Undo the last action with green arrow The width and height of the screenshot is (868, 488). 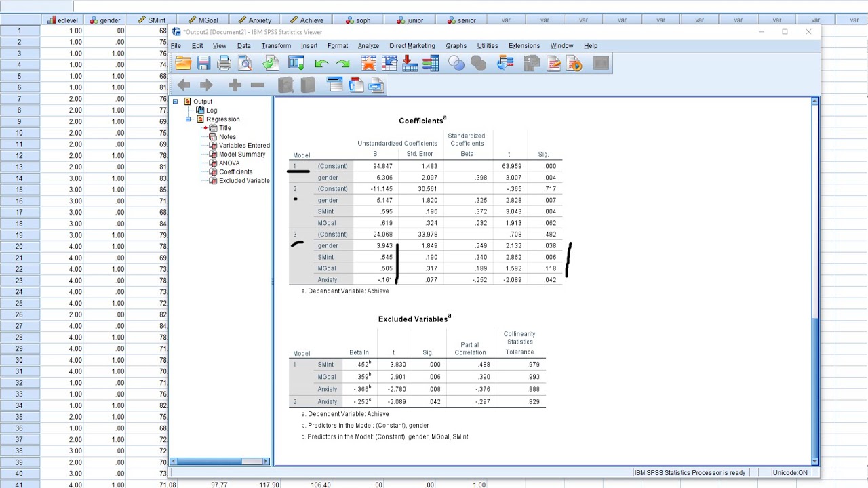click(x=321, y=64)
